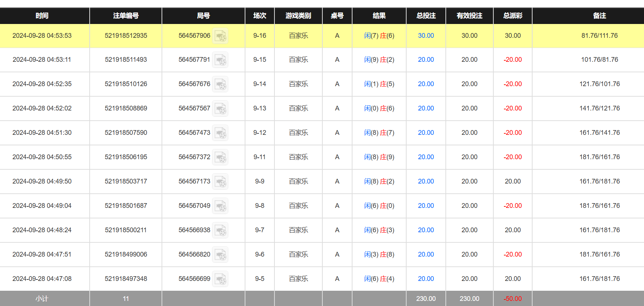
Task: Click replay icon next to 564567049
Action: click(x=220, y=206)
